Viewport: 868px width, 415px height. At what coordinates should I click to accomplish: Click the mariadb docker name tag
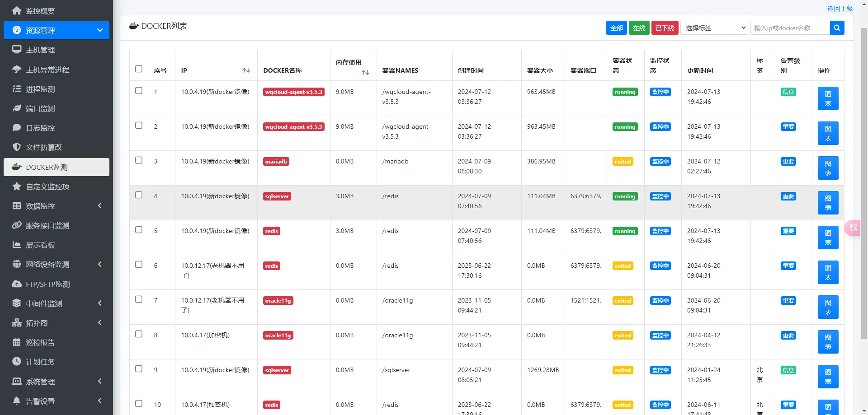276,162
